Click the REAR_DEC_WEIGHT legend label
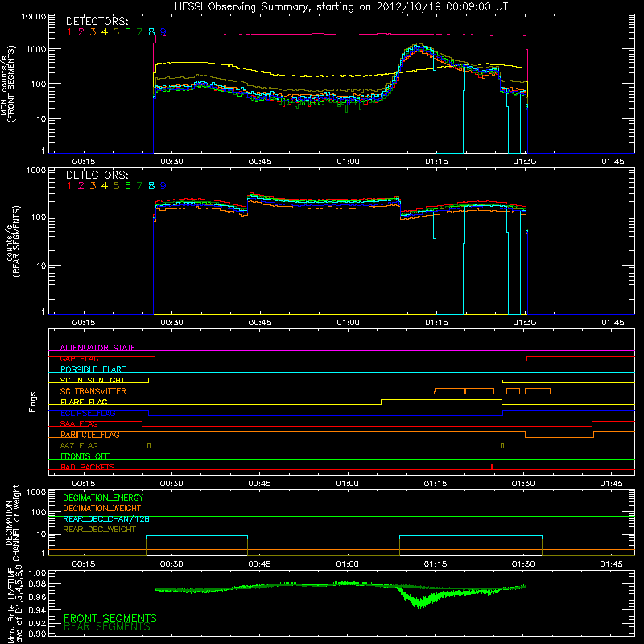 tap(99, 530)
